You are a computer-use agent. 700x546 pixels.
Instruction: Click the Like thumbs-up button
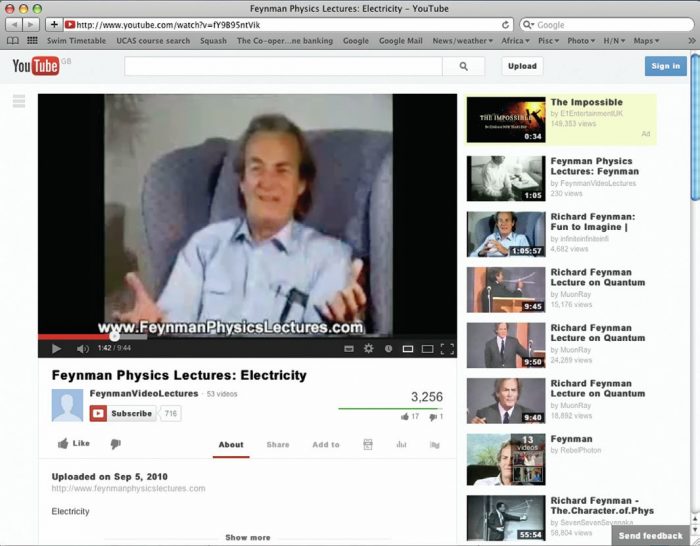pos(74,443)
